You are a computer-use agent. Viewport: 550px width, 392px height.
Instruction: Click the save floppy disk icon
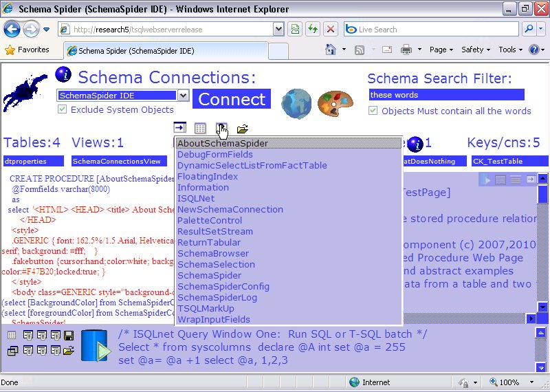69,336
